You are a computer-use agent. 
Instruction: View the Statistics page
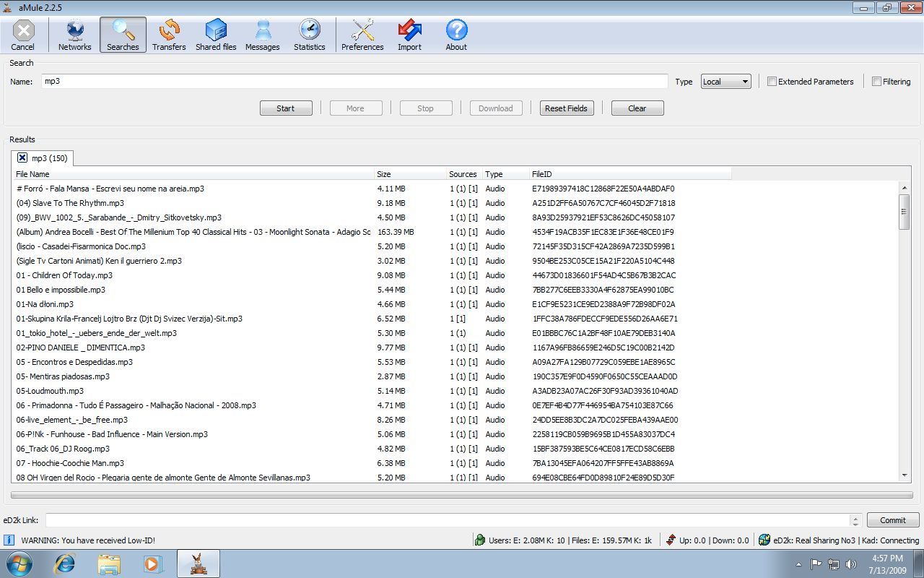[310, 35]
